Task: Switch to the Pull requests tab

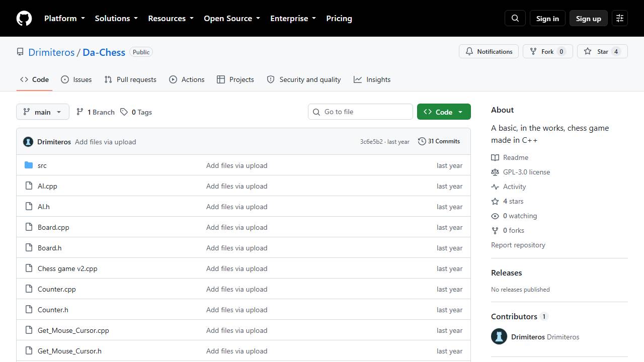Action: (130, 79)
